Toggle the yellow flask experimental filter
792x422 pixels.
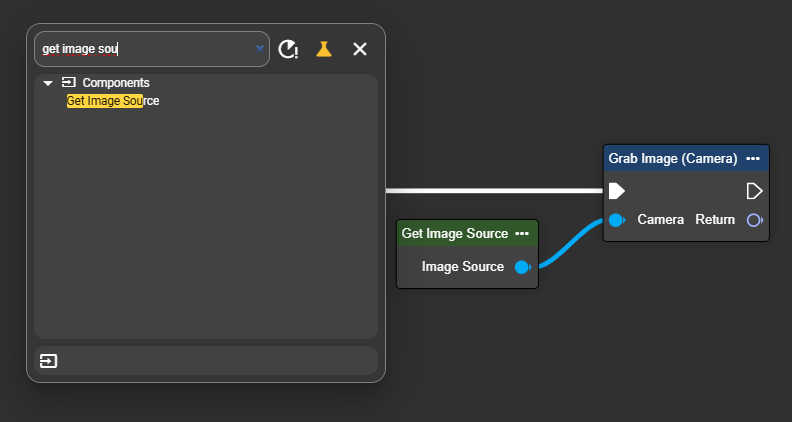(324, 49)
